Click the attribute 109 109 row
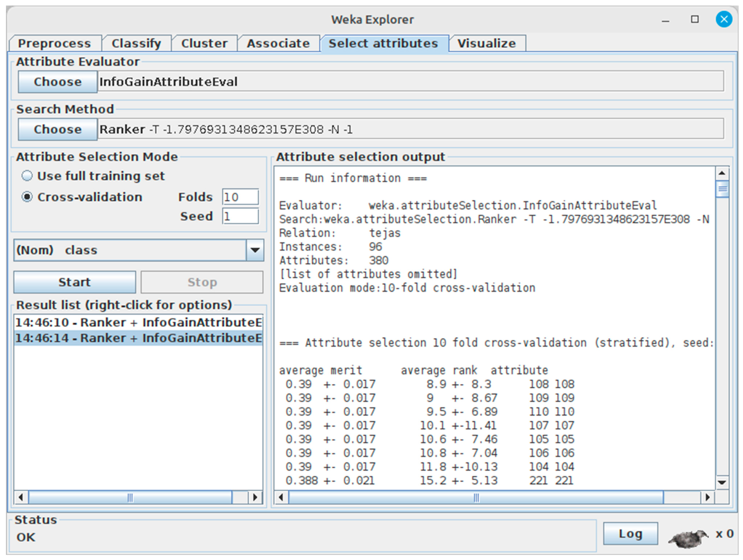 pos(430,398)
